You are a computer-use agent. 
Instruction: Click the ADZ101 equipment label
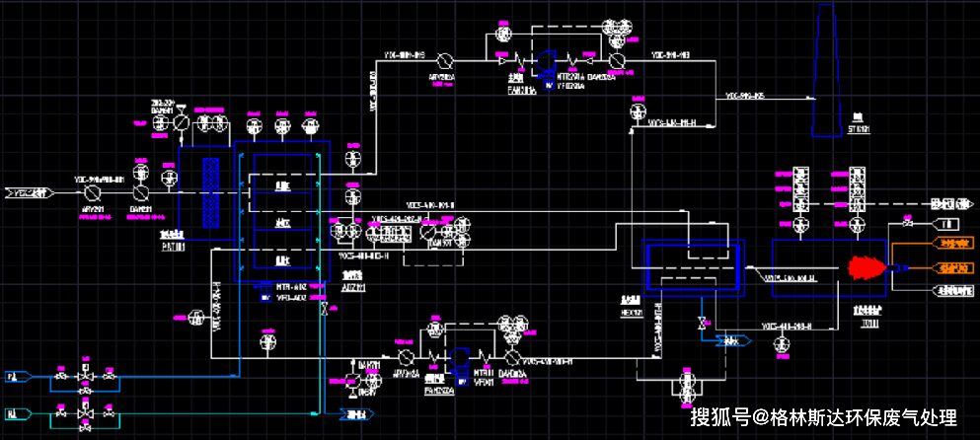click(x=354, y=287)
